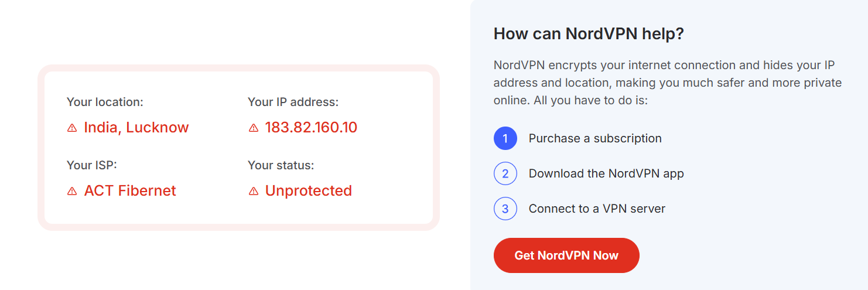Click the "Download the NordVPN app" step text
Image resolution: width=868 pixels, height=290 pixels.
point(606,174)
